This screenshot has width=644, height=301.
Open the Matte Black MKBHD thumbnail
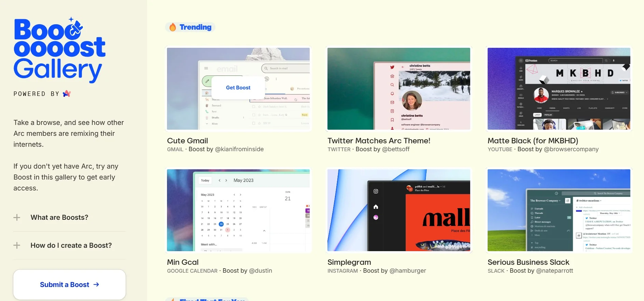[559, 89]
